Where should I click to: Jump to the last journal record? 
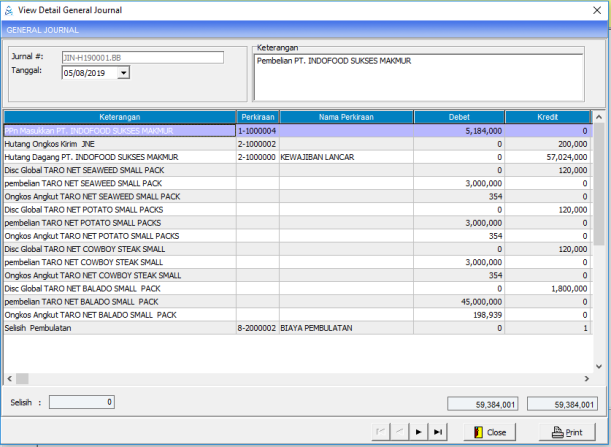coord(438,432)
